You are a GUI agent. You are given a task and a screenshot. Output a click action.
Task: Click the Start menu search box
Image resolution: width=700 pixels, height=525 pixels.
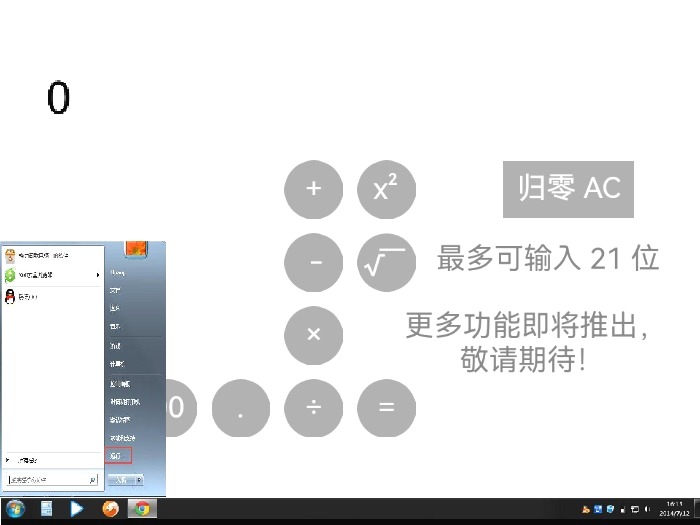[x=50, y=480]
